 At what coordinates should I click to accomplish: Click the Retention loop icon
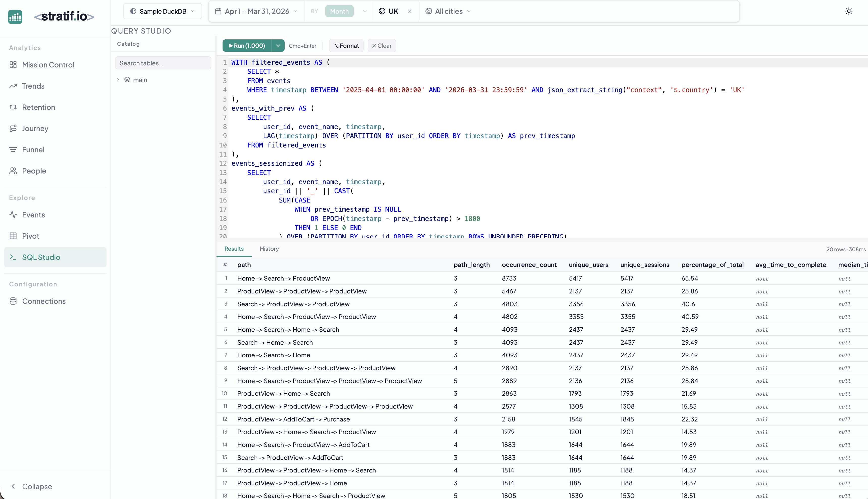point(13,107)
